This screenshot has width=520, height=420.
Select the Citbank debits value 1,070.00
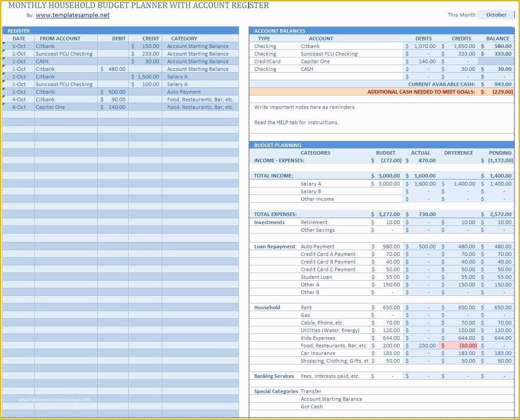click(421, 46)
